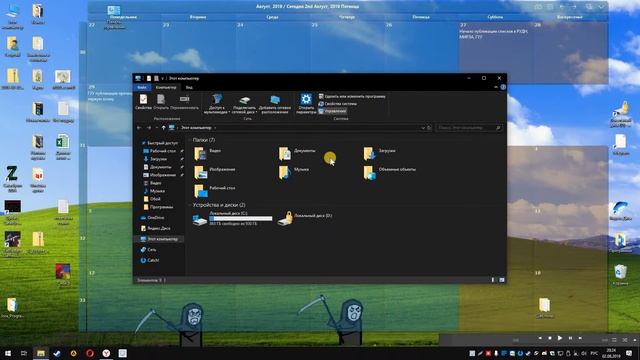This screenshot has width=640, height=360.
Task: Select Загрузки in sidebar
Action: click(155, 159)
